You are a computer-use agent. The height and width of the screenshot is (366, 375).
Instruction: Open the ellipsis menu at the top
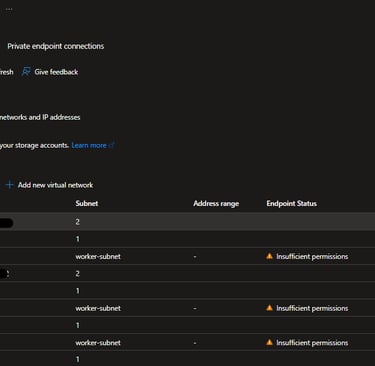coord(9,9)
